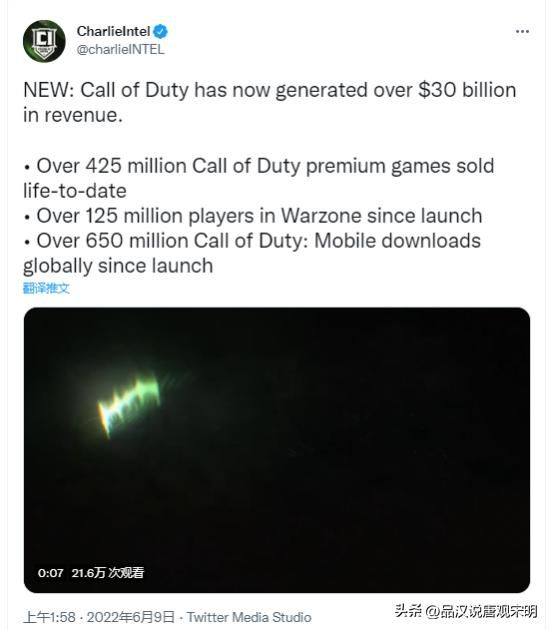The height and width of the screenshot is (630, 550).
Task: Open the Twitter Media Studio source link
Action: coord(249,617)
